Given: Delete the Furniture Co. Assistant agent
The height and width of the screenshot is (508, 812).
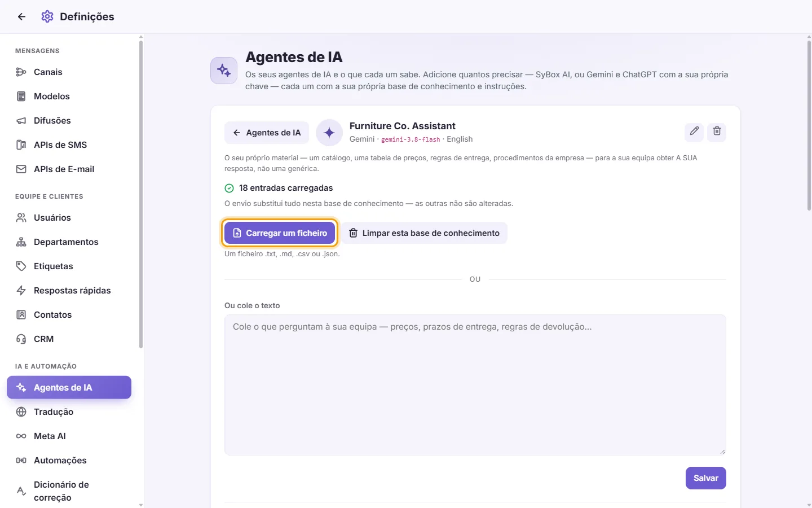Looking at the screenshot, I should (717, 132).
